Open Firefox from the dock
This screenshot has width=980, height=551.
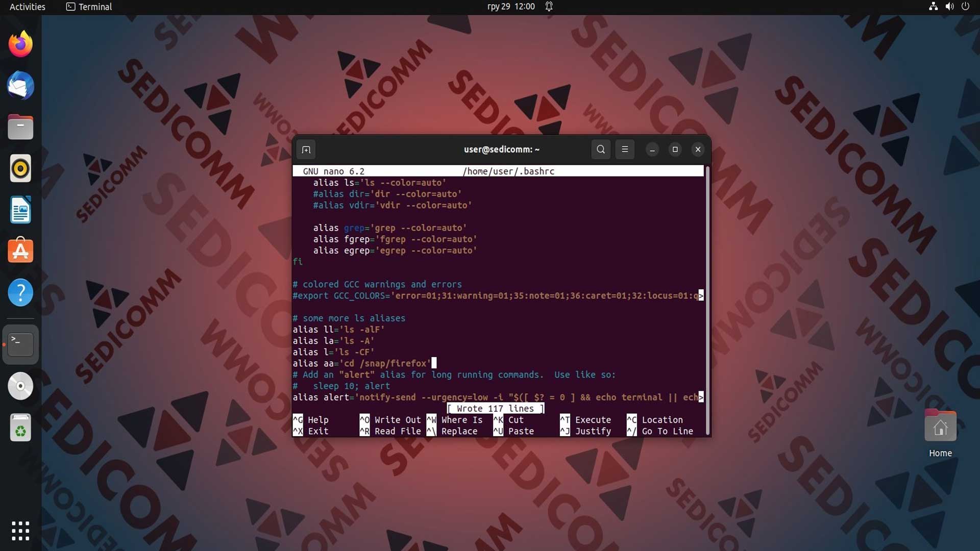point(20,44)
